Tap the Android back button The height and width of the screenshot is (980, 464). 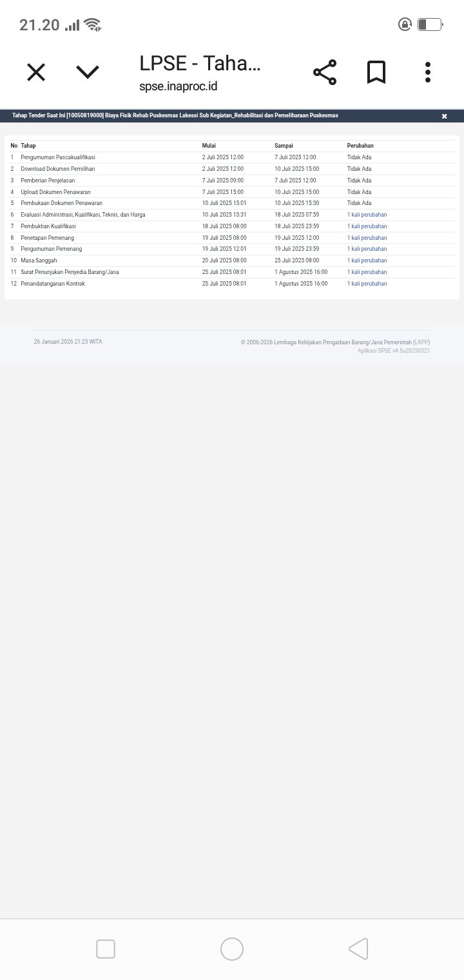tap(358, 949)
